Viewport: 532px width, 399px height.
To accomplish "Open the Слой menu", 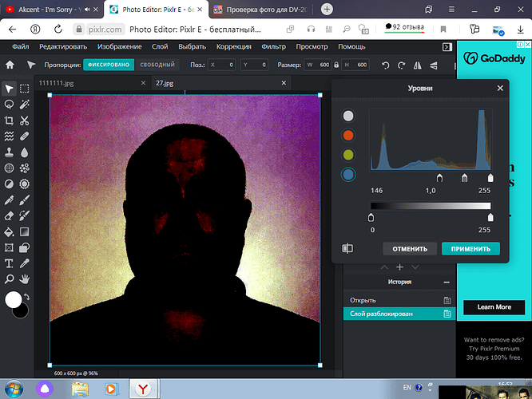I will point(160,47).
